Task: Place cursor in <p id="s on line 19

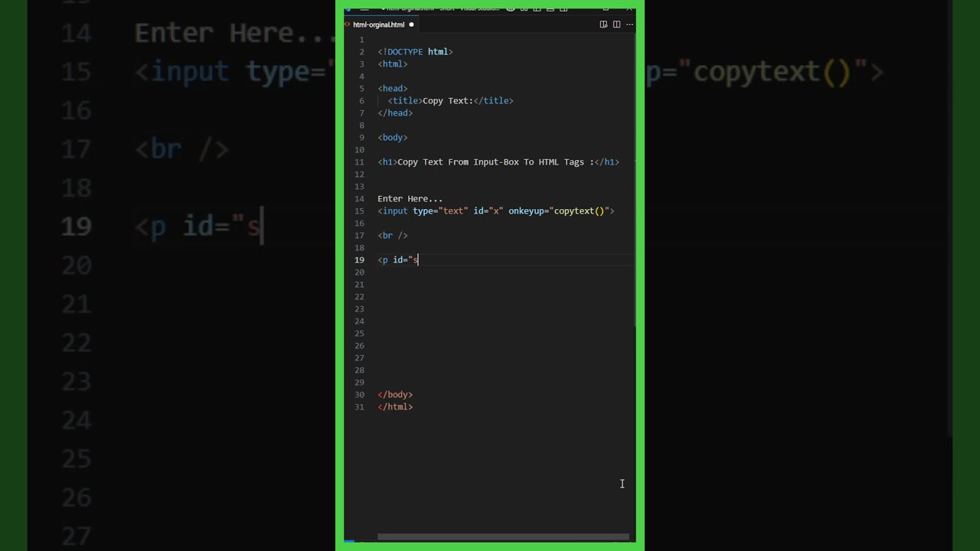Action: point(398,260)
